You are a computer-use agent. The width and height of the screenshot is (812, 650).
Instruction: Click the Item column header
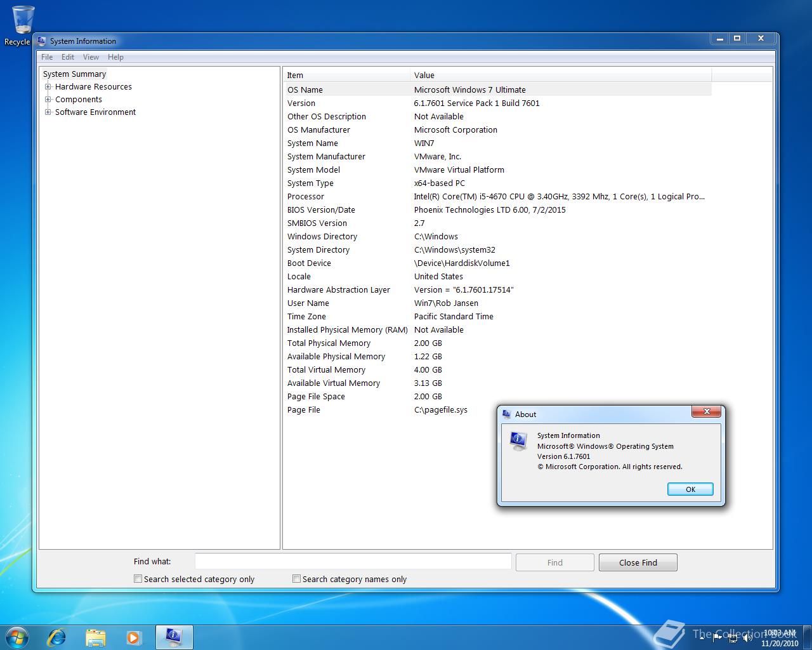tap(346, 75)
